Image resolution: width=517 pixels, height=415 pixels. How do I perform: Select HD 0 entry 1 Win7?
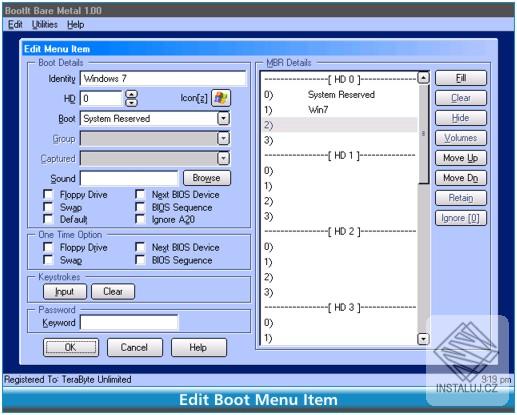340,110
